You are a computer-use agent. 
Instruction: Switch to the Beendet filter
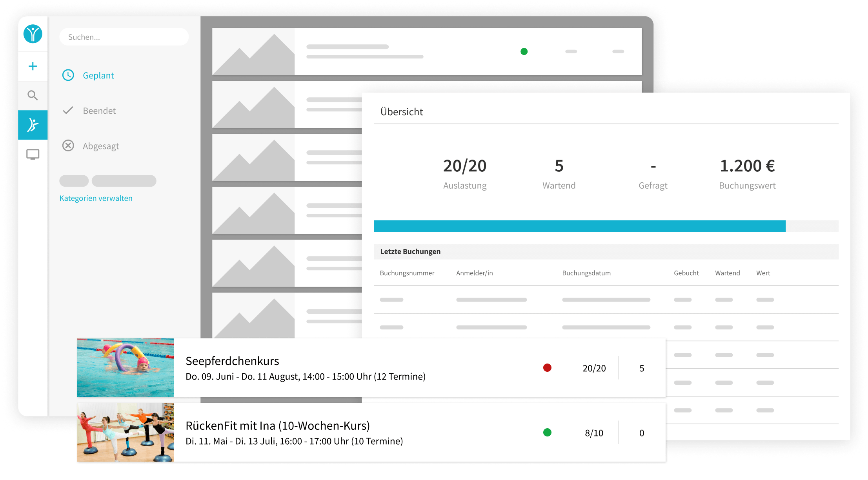[x=99, y=111]
